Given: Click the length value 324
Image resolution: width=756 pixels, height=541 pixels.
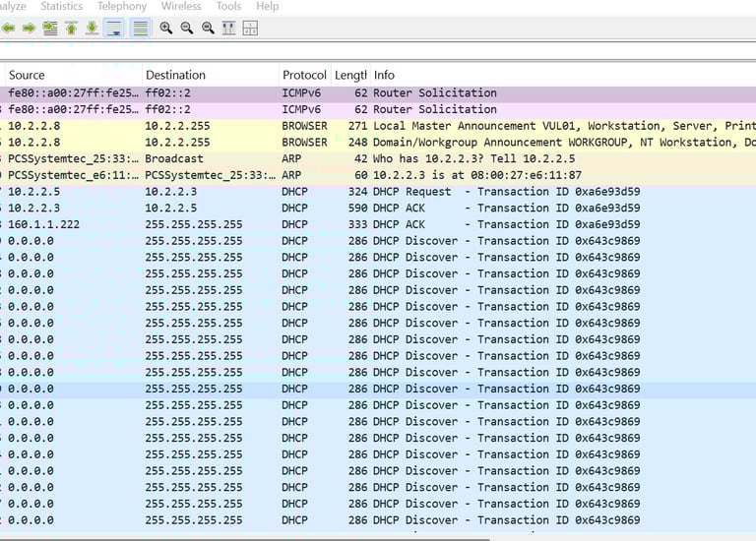Looking at the screenshot, I should point(357,192).
